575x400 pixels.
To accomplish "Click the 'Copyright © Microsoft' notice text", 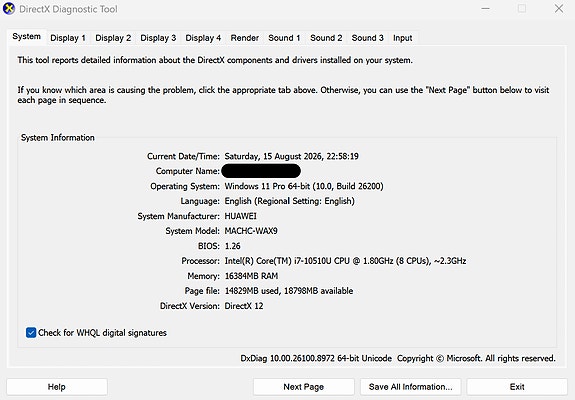I will (439, 358).
